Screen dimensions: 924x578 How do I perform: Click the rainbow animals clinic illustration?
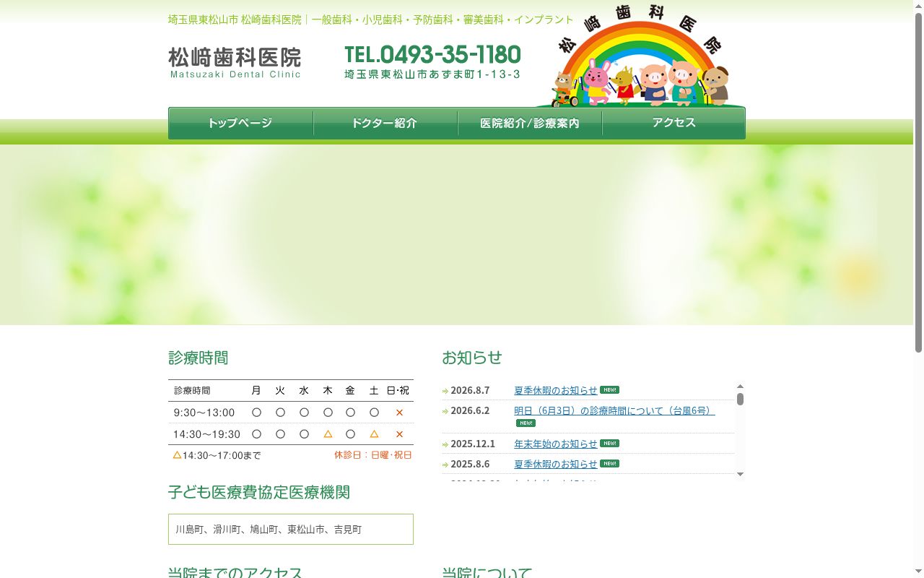(x=641, y=56)
